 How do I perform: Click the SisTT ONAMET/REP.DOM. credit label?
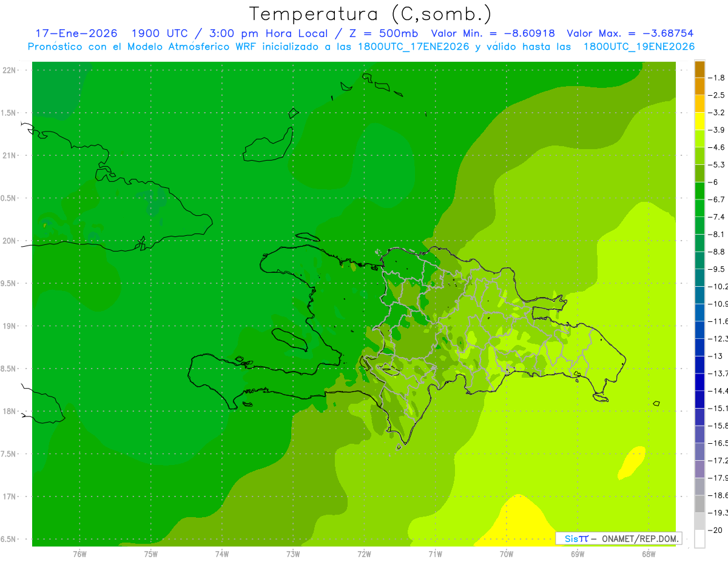click(619, 538)
